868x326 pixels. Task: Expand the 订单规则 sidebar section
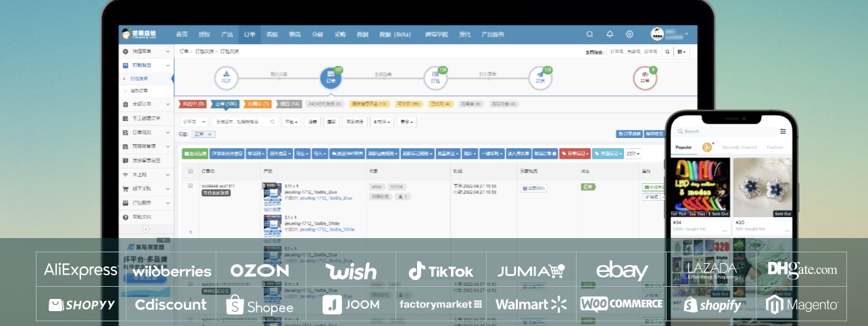click(168, 132)
